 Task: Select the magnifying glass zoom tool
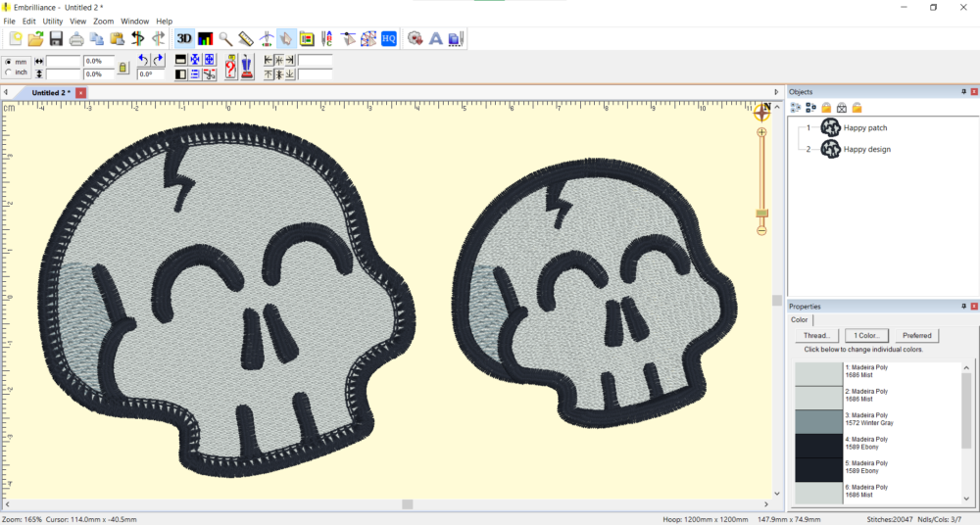point(225,39)
